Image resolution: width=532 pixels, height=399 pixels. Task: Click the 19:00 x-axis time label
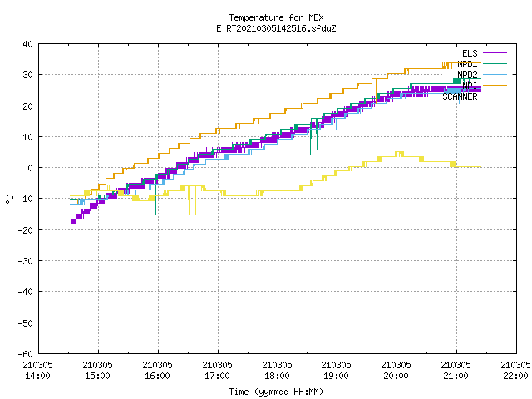(336, 376)
